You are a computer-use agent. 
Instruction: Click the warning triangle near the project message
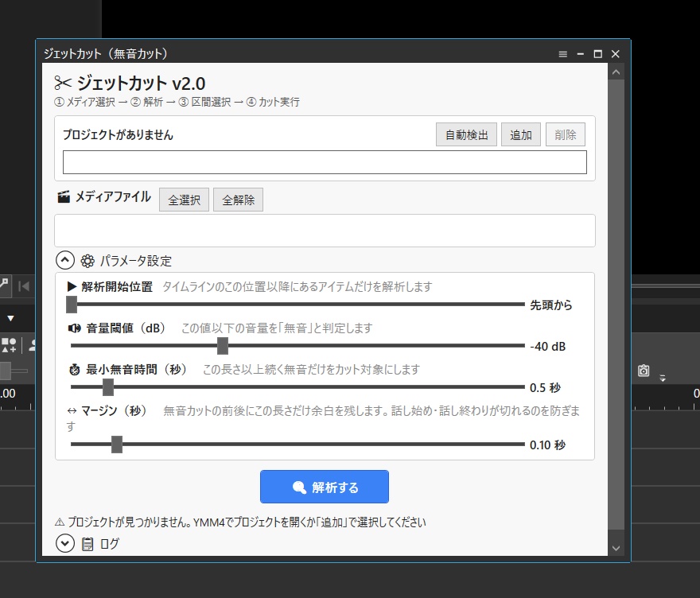61,522
